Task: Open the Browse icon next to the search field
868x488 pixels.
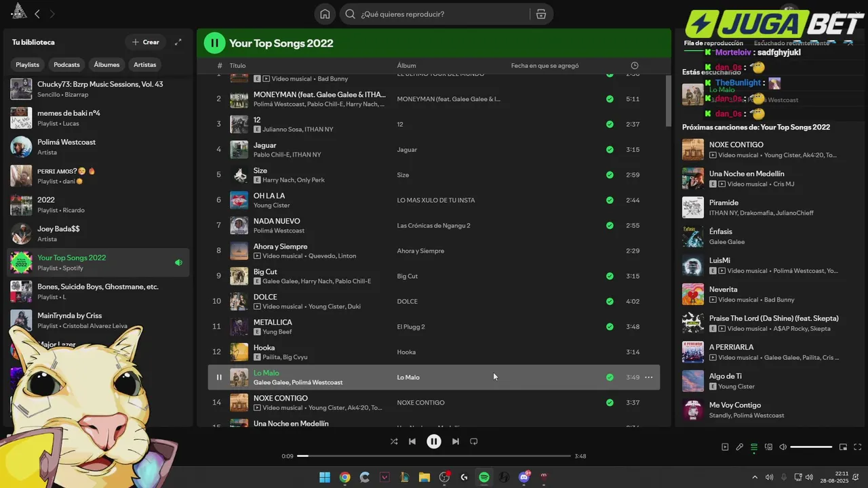Action: 540,14
